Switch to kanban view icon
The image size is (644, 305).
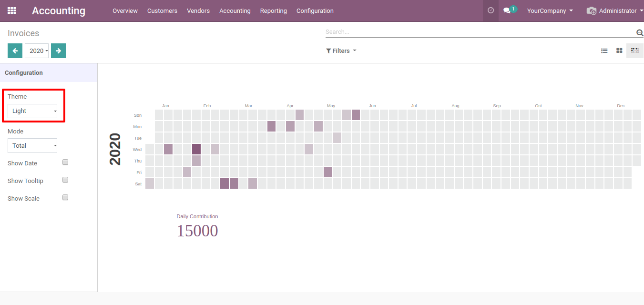point(619,51)
